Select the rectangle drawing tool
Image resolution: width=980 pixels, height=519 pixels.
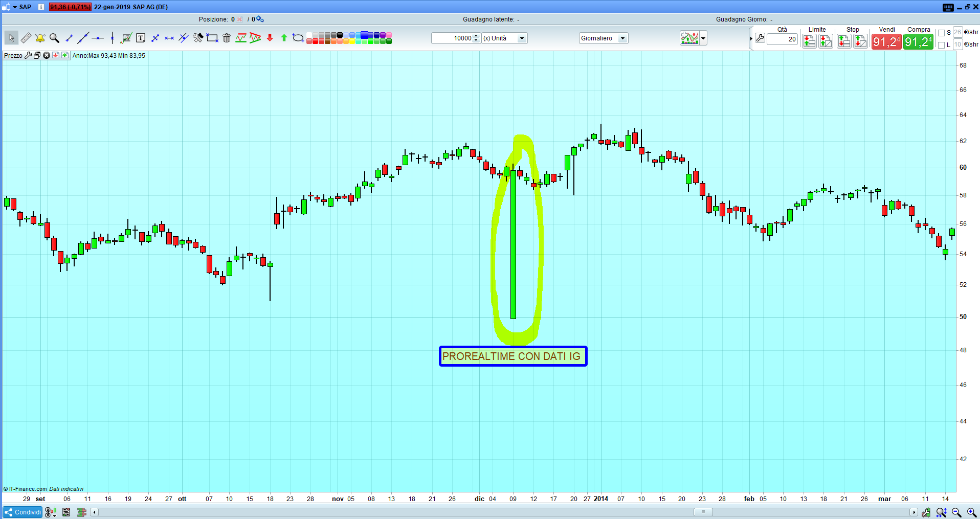click(x=212, y=38)
